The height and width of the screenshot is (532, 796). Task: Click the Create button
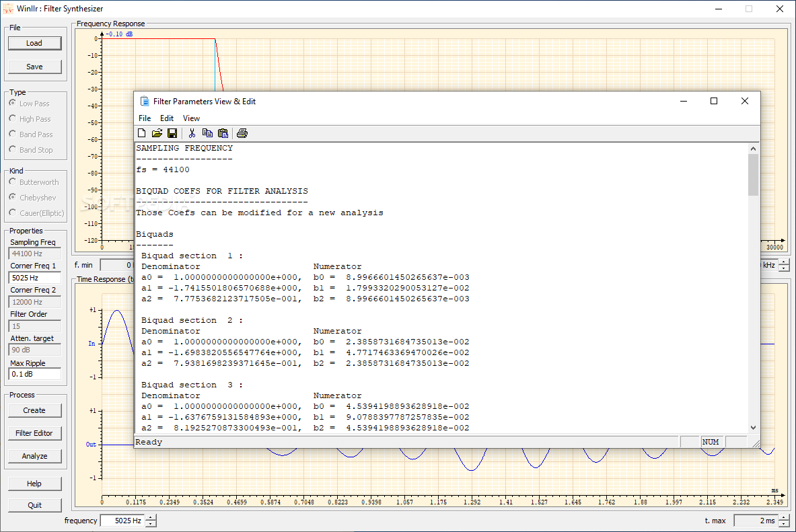point(34,410)
